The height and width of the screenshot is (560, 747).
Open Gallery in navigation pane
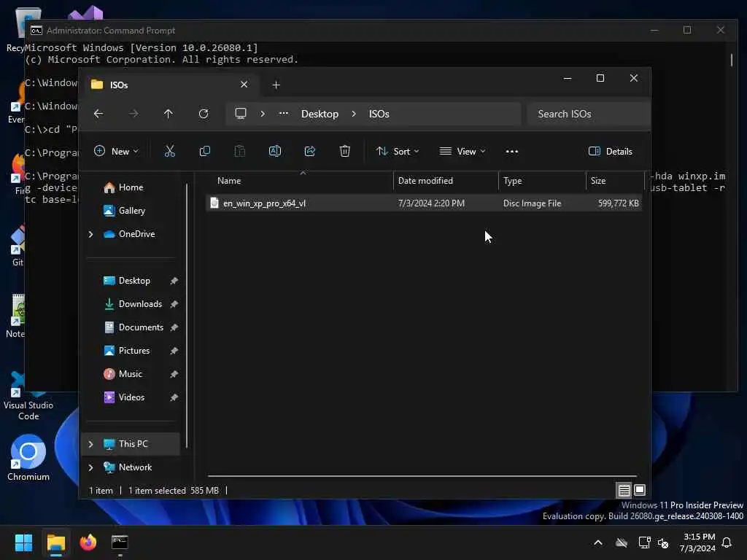[x=132, y=211]
